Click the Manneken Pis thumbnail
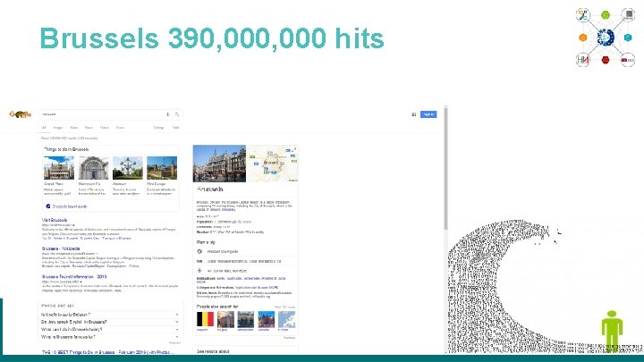The image size is (644, 362). pos(93,168)
